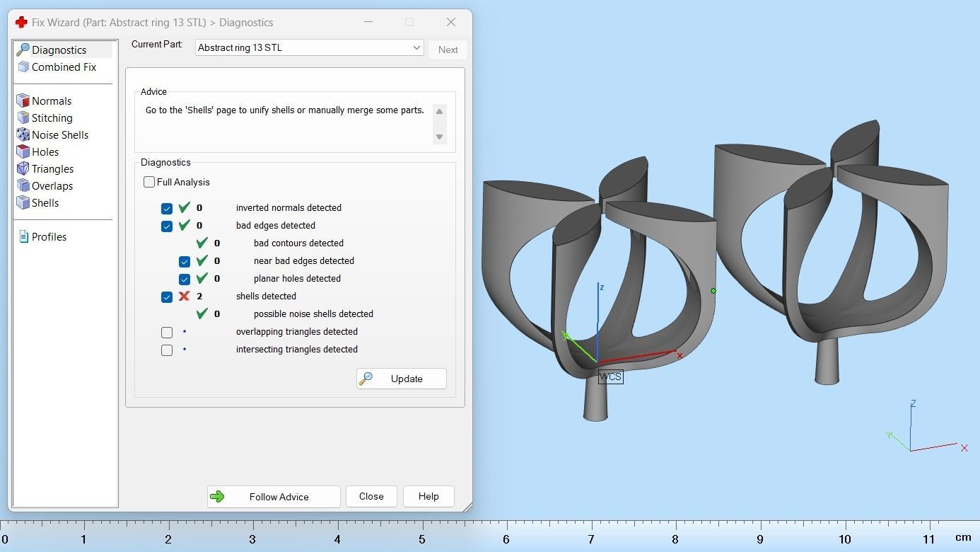Screen dimensions: 980x552
Task: Click the Advice box scroll down arrow
Action: point(439,137)
